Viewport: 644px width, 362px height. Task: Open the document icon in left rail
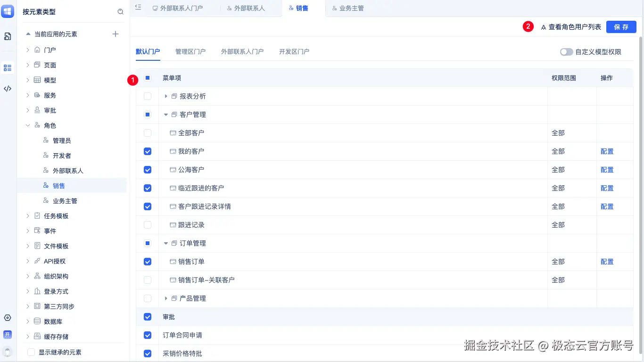point(8,36)
